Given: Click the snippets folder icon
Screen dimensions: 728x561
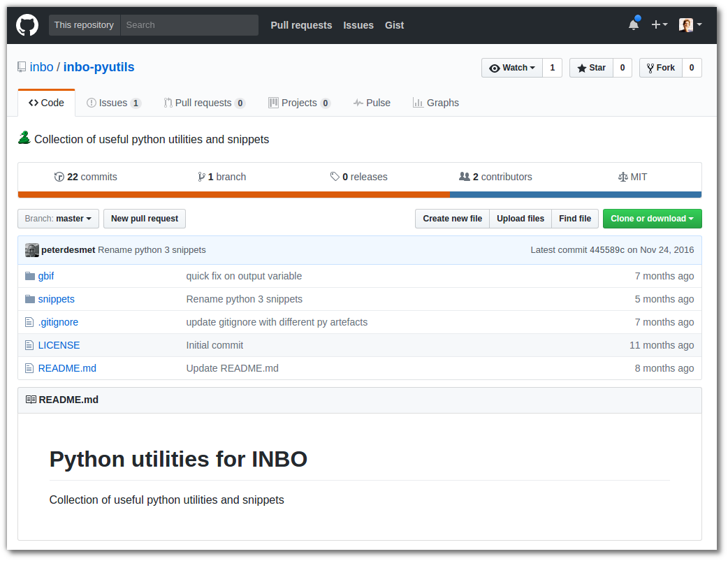Looking at the screenshot, I should click(x=30, y=299).
